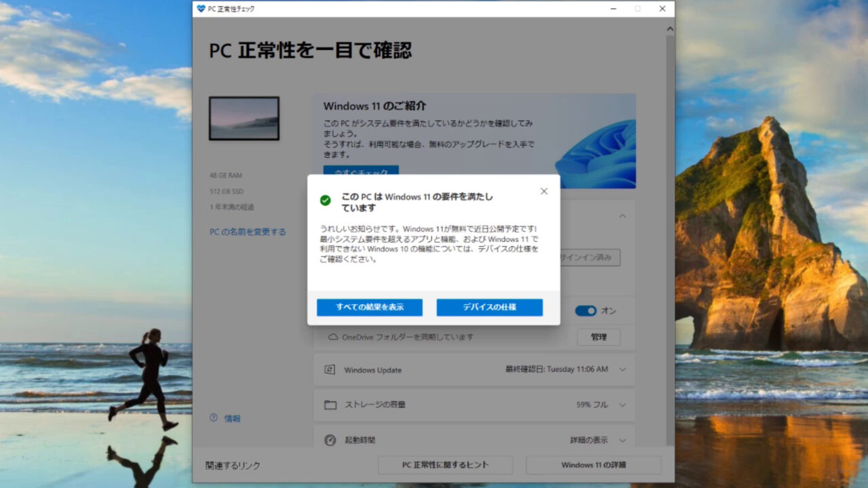This screenshot has width=868, height=488.
Task: Click the OneDrive 管理 button
Action: (x=598, y=337)
